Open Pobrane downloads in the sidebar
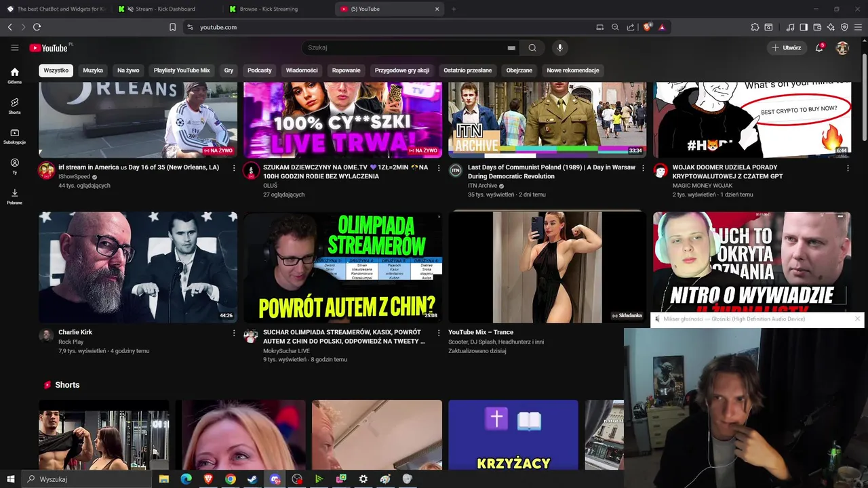Screen dimensions: 868x488 coord(14,197)
